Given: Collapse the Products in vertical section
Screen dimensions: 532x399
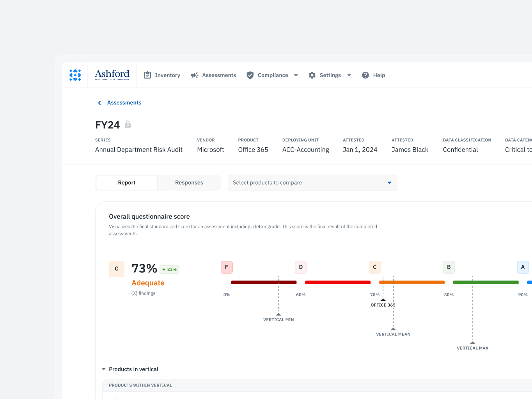Looking at the screenshot, I should click(x=104, y=369).
